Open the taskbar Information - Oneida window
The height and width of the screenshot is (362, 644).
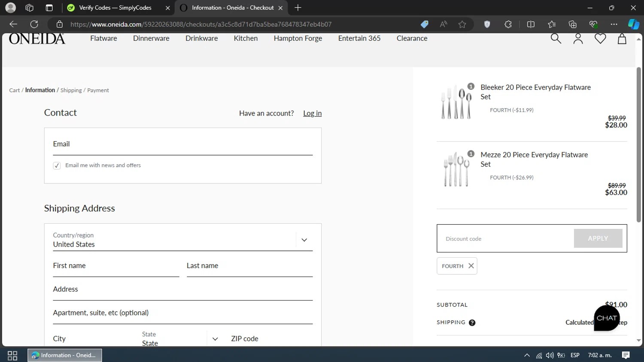(x=65, y=355)
